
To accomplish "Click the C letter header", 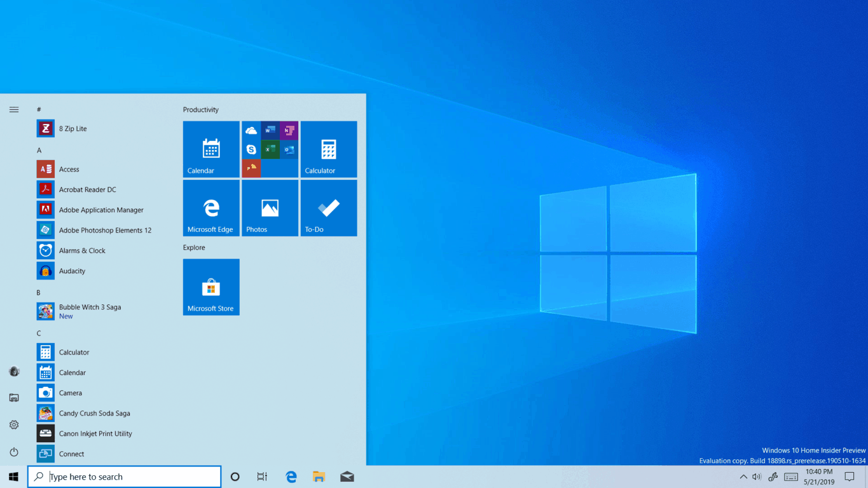I will pyautogui.click(x=39, y=333).
